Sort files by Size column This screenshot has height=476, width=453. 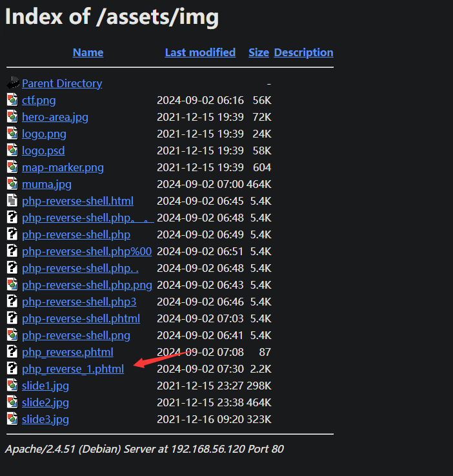(x=259, y=53)
